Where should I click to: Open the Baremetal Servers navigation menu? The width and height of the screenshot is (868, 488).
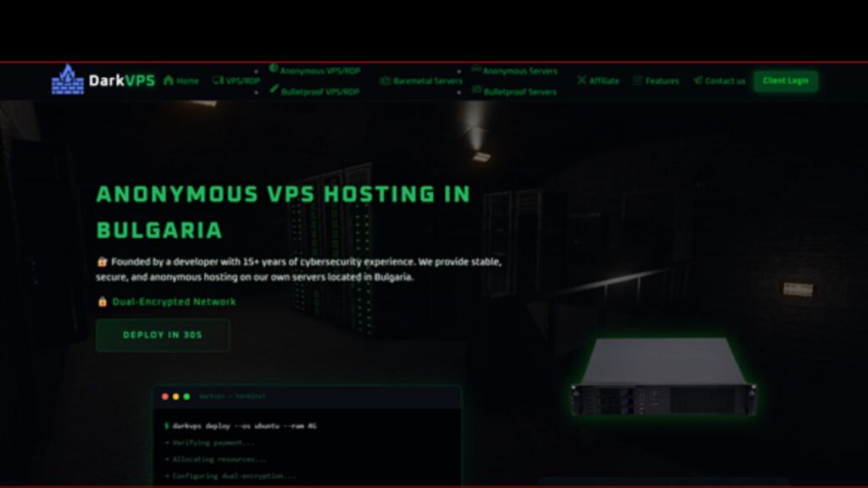(421, 80)
